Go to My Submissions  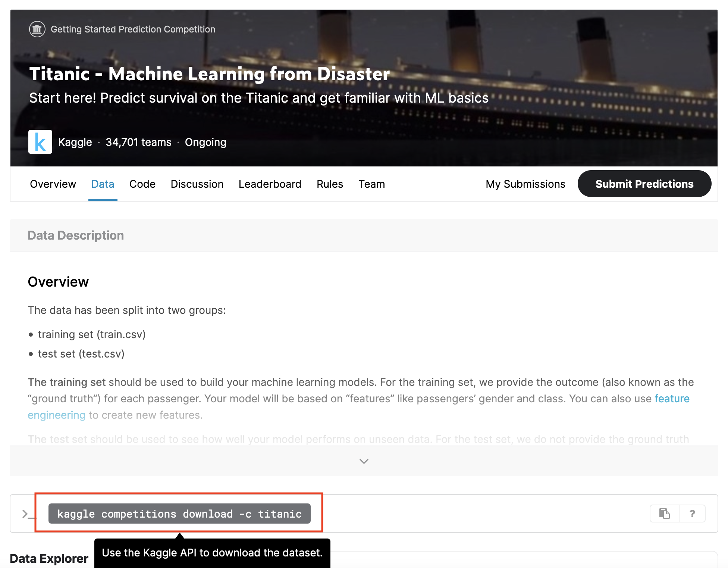[525, 184]
